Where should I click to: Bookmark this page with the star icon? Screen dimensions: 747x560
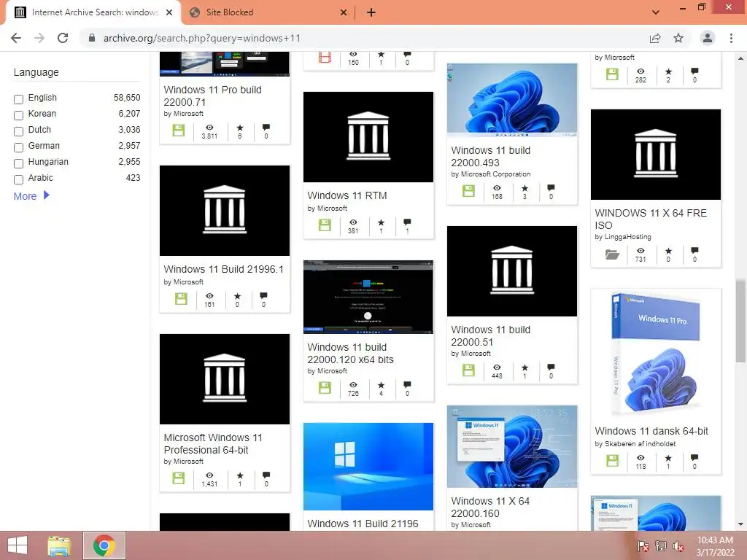678,38
